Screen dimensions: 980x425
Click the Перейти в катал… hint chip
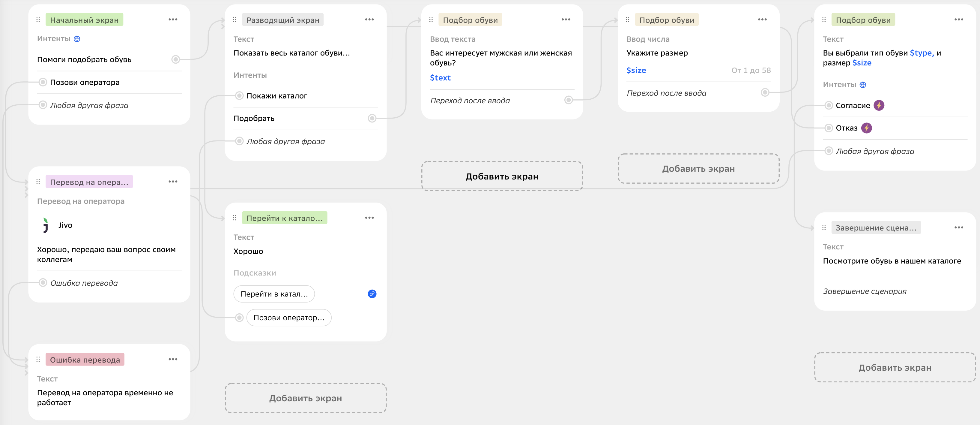[x=274, y=294]
